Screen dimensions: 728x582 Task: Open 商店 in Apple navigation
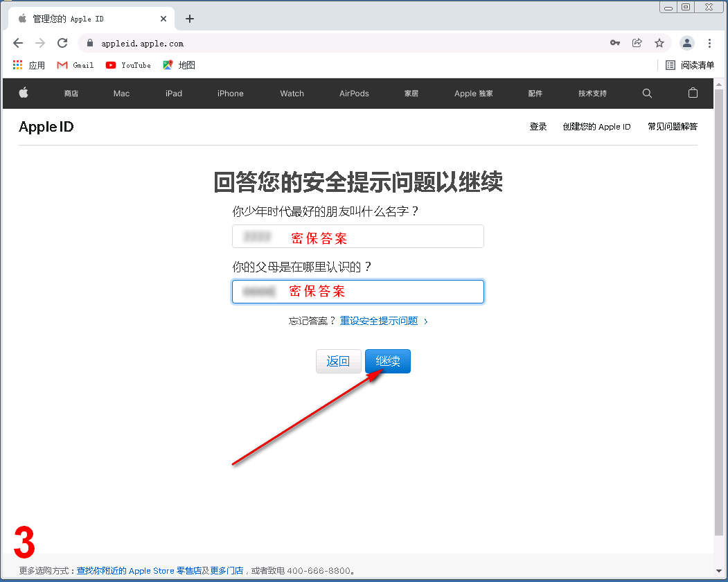coord(71,94)
